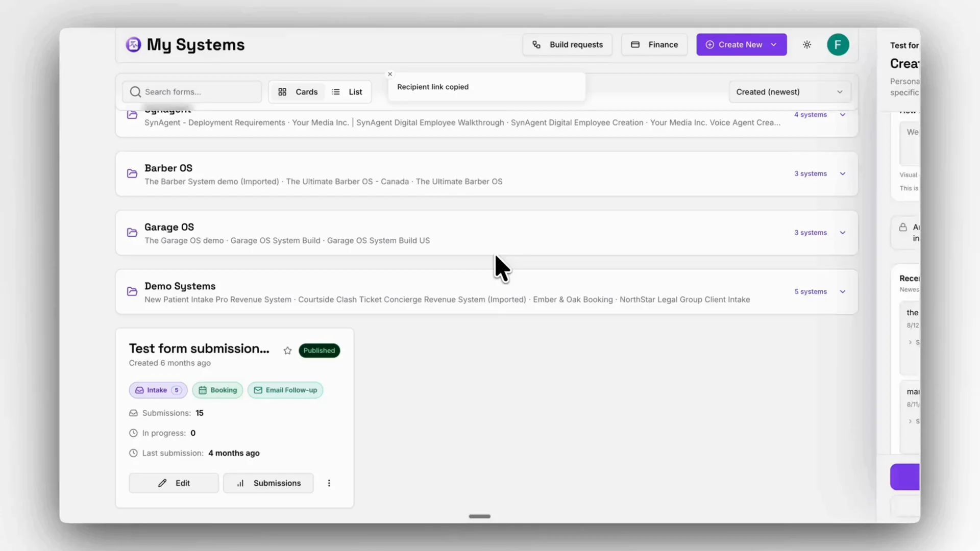Click the Garage OS folder icon

[132, 233]
